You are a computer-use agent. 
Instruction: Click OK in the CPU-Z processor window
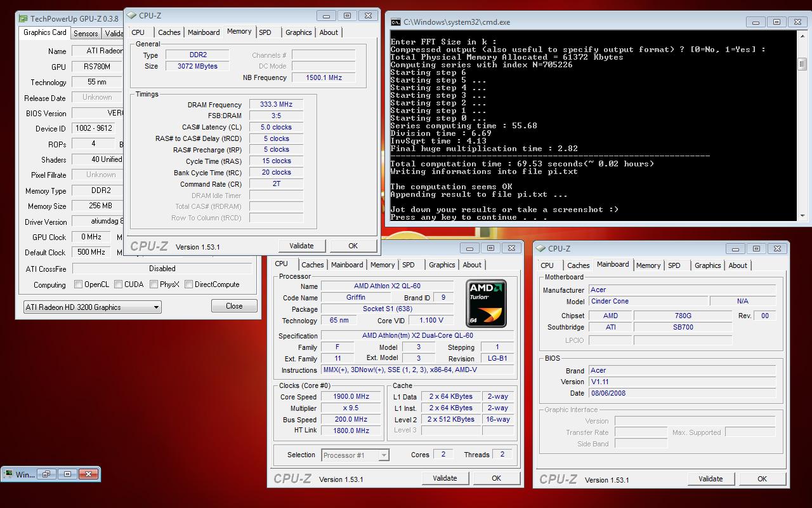497,478
